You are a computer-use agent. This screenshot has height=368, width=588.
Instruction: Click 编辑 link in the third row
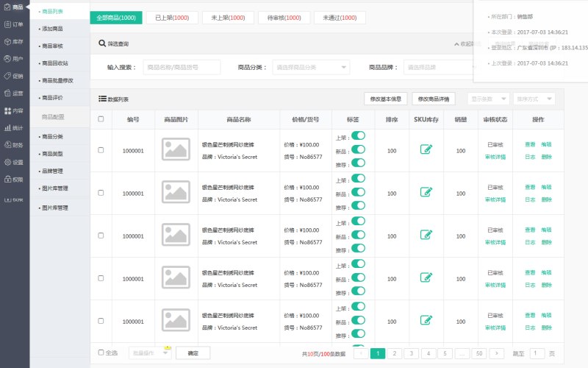pos(546,230)
